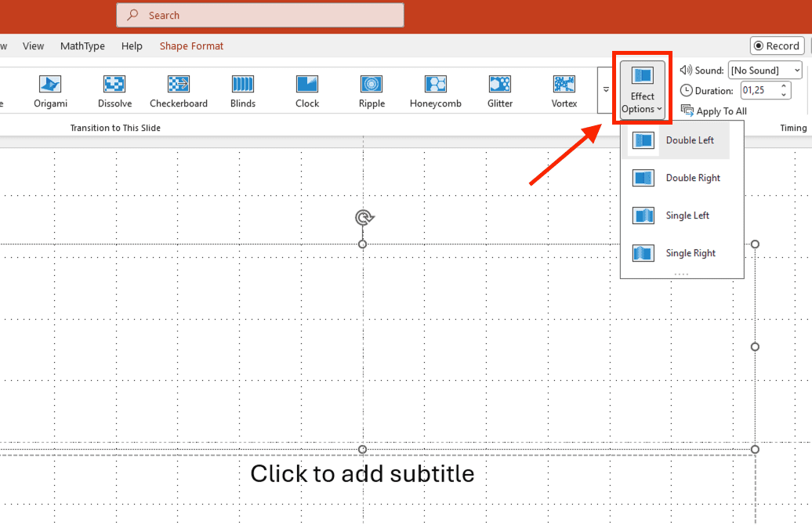The width and height of the screenshot is (812, 525).
Task: Open the MathType tab
Action: 82,46
